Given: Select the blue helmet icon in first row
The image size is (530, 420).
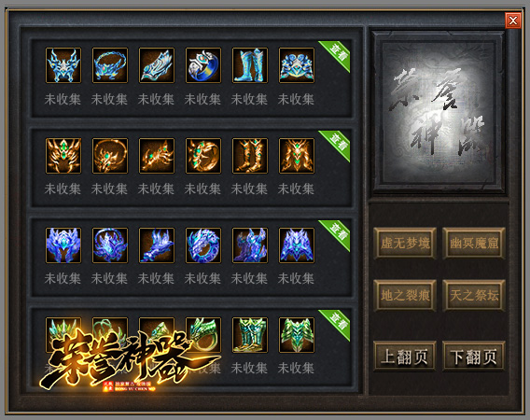Looking at the screenshot, I should pos(63,65).
